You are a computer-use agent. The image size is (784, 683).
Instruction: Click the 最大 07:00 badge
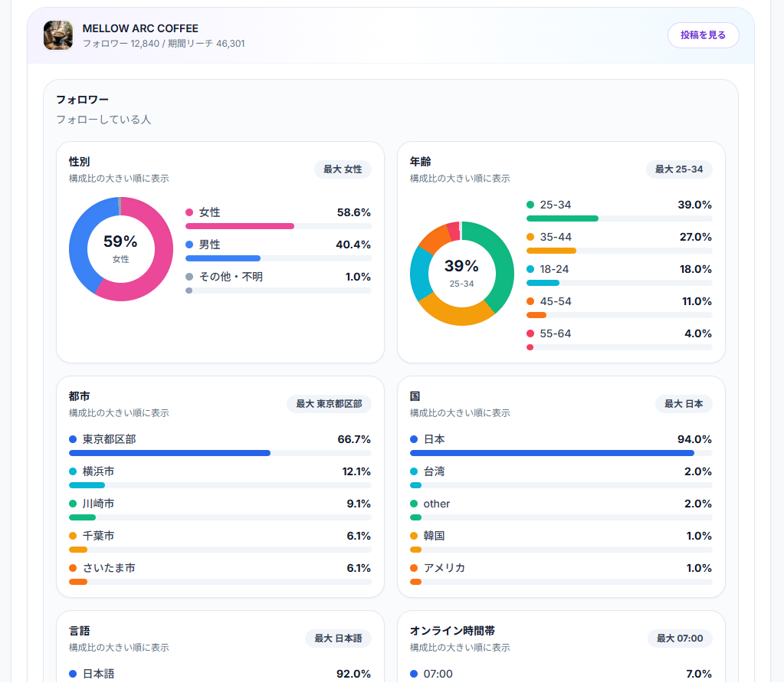680,638
